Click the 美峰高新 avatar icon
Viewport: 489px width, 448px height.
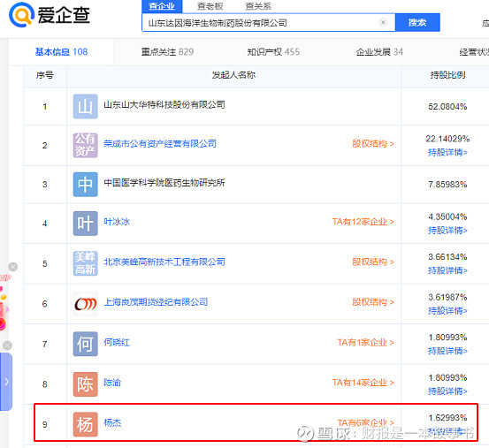pos(86,263)
